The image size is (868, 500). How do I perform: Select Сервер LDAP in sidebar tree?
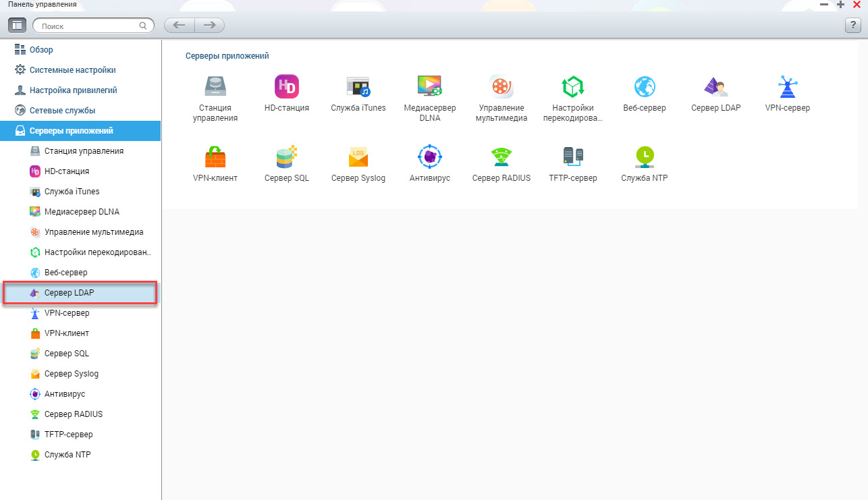coord(81,293)
